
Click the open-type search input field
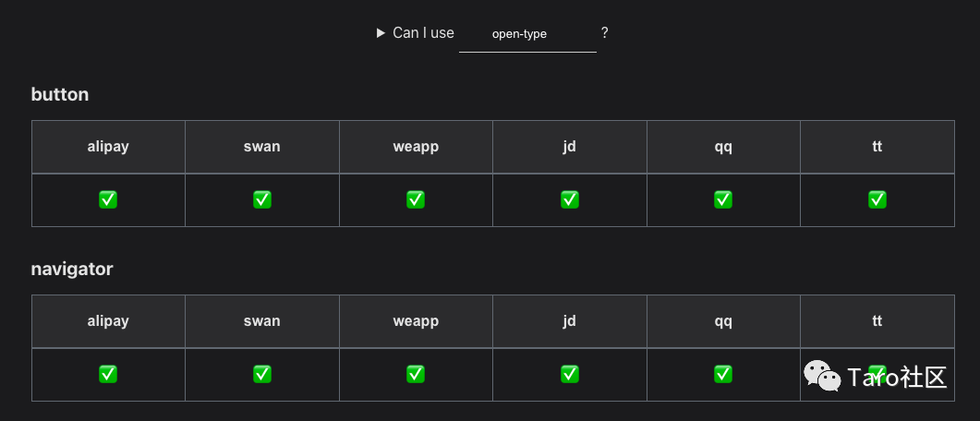(x=527, y=34)
